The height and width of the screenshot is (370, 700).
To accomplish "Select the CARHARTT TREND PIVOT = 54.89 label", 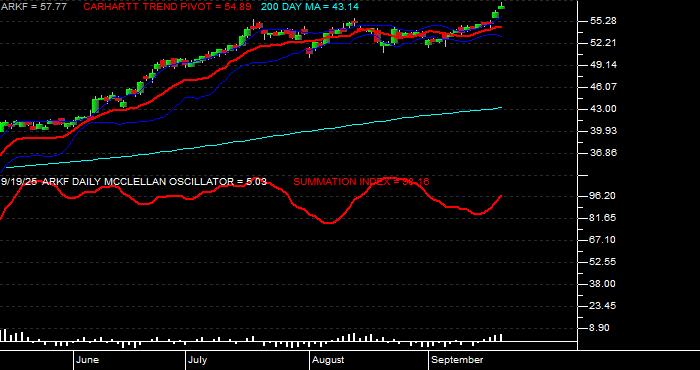I will point(167,7).
